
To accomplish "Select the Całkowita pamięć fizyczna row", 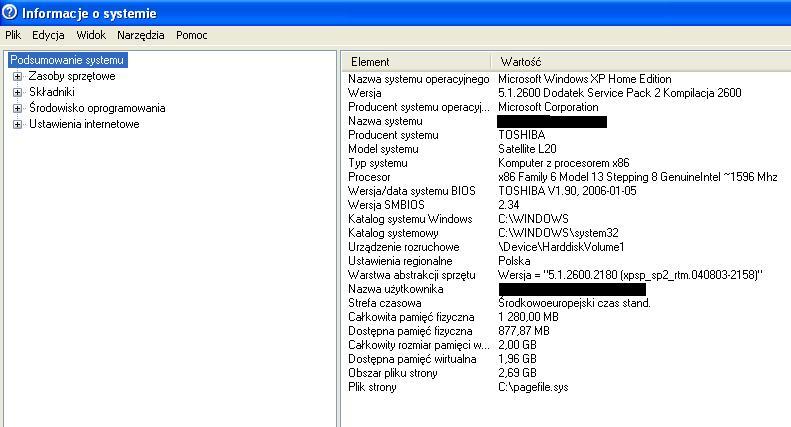I will point(410,317).
